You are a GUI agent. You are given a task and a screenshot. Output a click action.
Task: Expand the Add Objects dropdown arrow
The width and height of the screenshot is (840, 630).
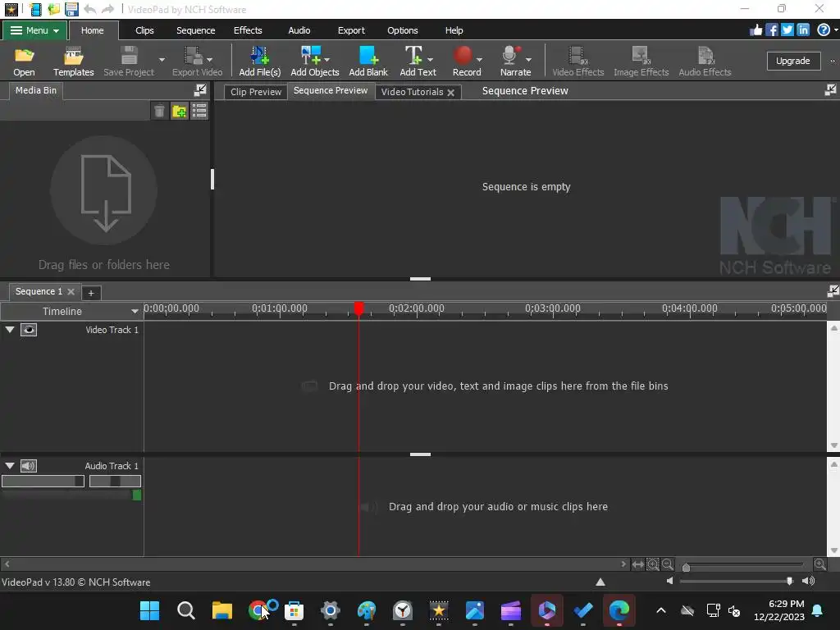point(326,59)
